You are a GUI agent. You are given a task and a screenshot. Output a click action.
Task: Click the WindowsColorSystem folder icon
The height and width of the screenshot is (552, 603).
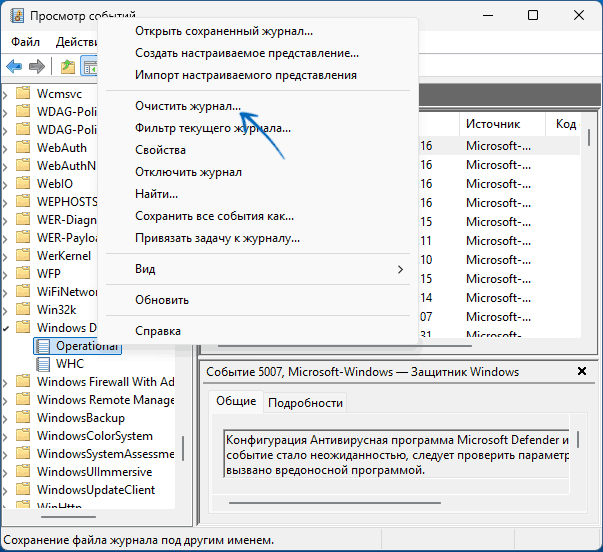[23, 435]
